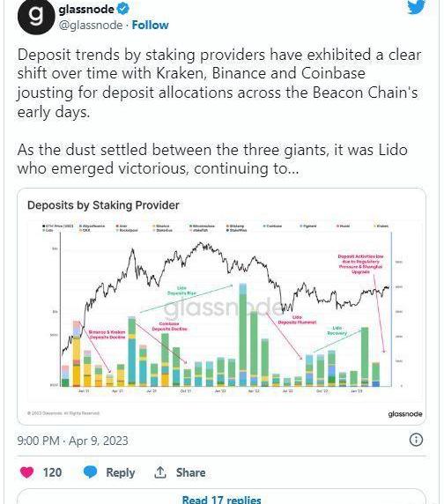The height and width of the screenshot is (504, 444).
Task: Like the tweet with heart icon
Action: point(26,472)
